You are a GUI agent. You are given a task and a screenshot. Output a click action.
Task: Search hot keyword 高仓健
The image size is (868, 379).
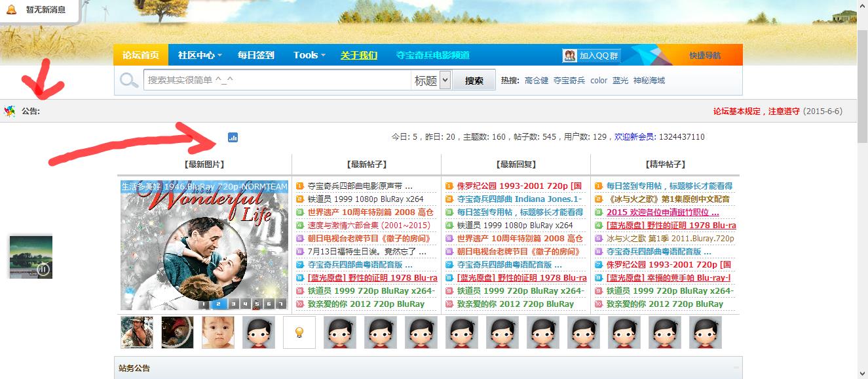coord(537,81)
